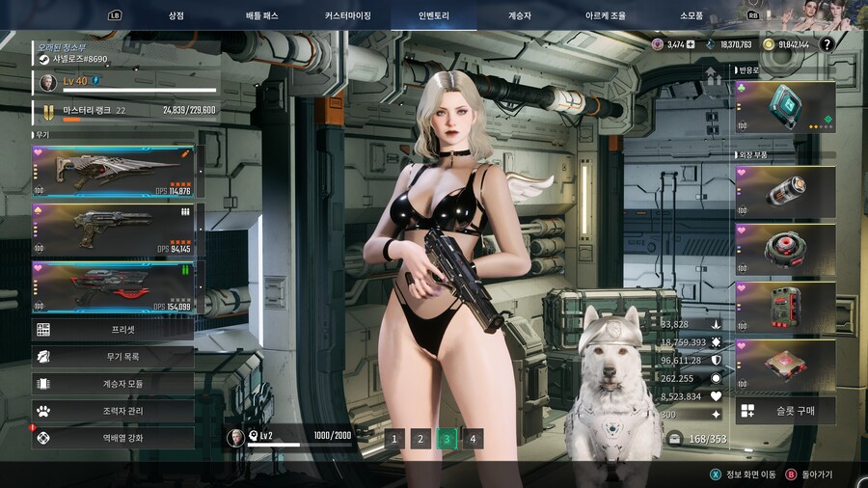The image size is (868, 488).
Task: Click the 슬롯 구매 button
Action: pyautogui.click(x=785, y=411)
